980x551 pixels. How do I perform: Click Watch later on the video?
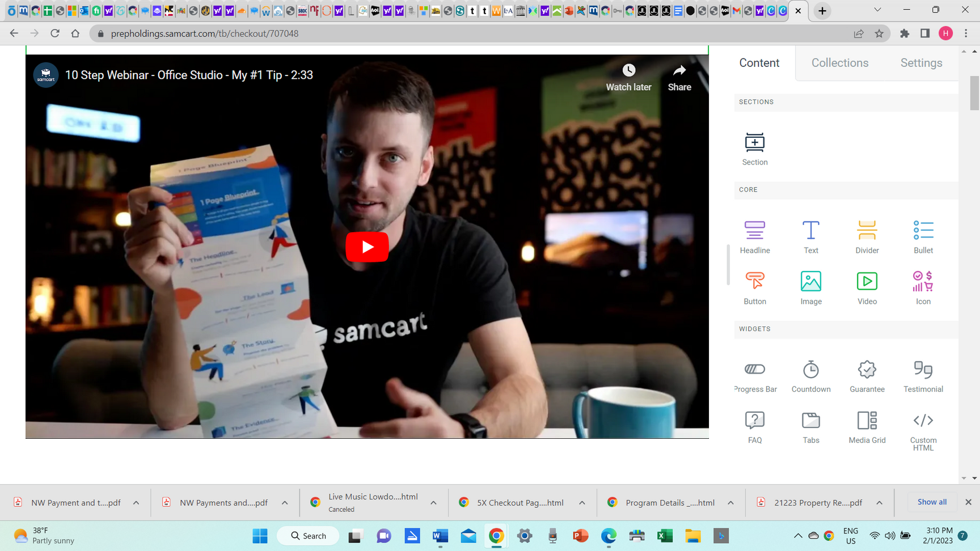click(628, 78)
